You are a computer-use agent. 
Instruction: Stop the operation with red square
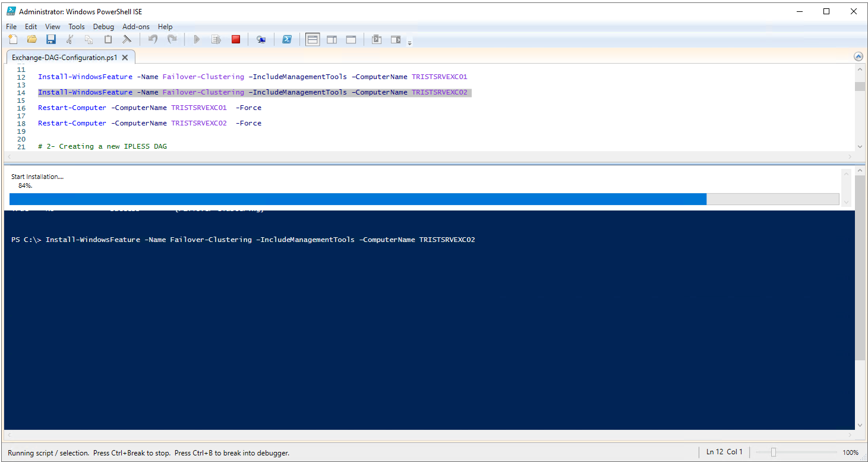coord(235,39)
